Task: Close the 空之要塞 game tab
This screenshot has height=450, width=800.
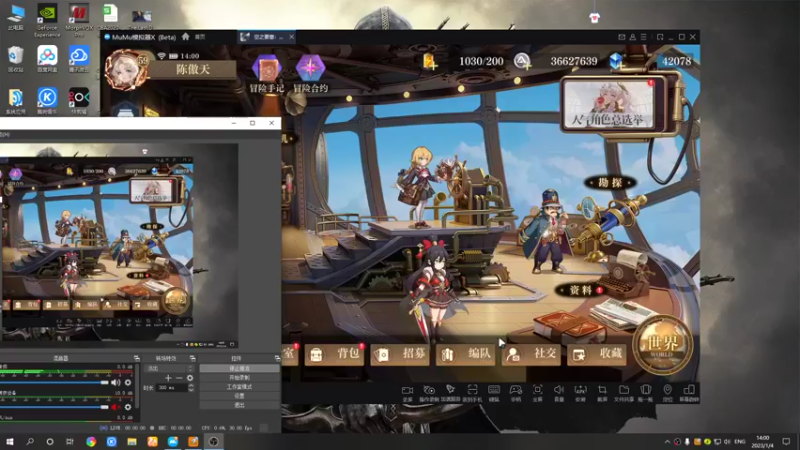Action: click(291, 37)
